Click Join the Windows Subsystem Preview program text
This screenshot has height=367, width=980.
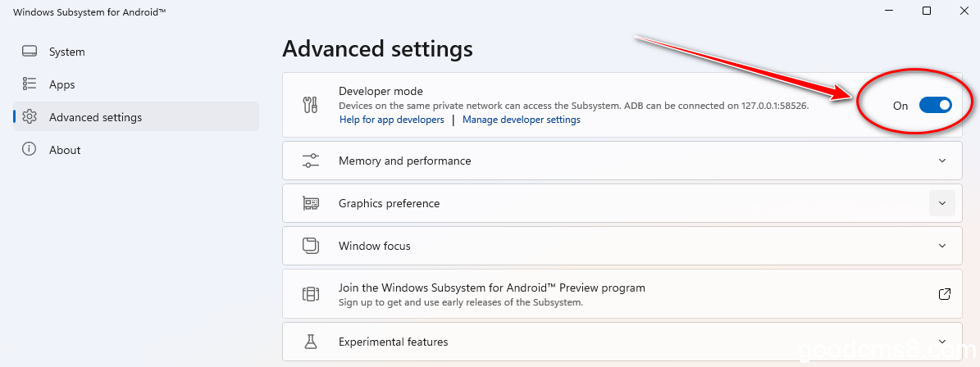(x=492, y=288)
